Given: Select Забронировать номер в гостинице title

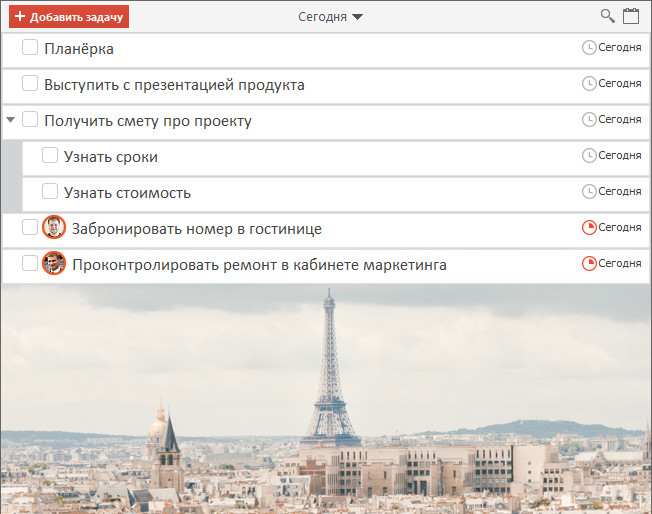Looking at the screenshot, I should tap(197, 229).
